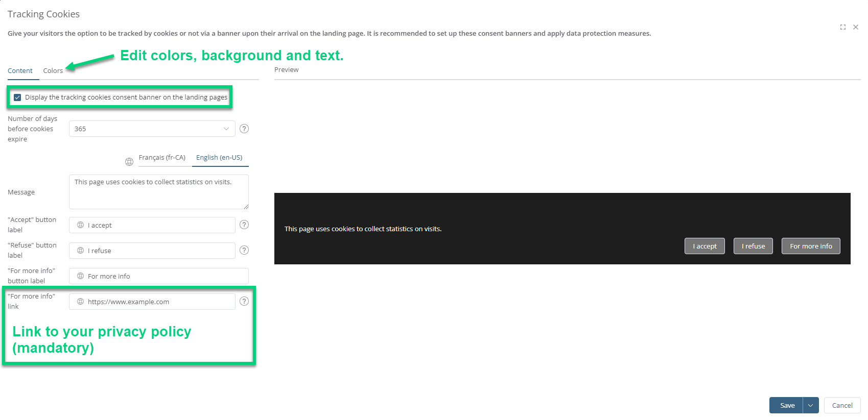Click globe icon in I refuse field
Viewport: 868px width, 420px height.
[80, 251]
